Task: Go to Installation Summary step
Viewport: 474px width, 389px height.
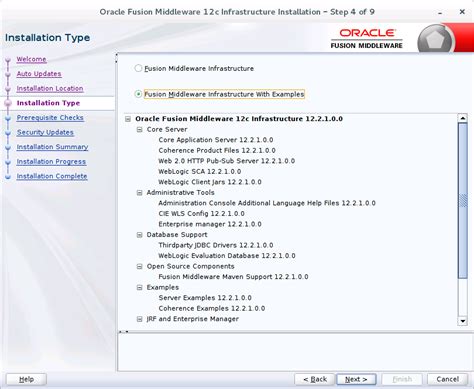Action: click(52, 147)
